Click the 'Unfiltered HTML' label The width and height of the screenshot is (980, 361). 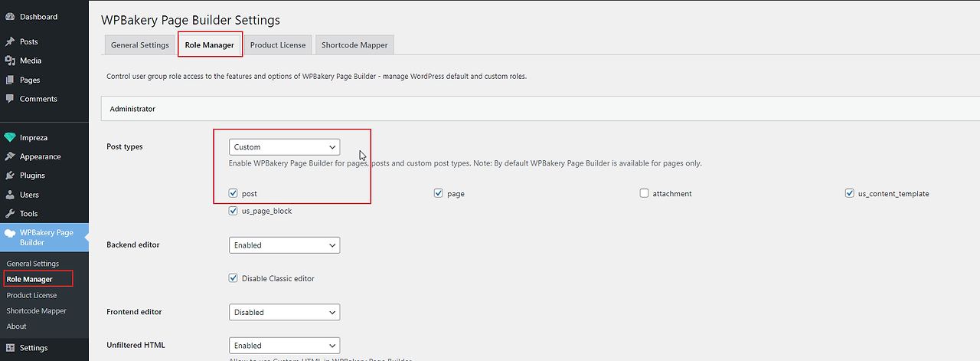point(136,345)
